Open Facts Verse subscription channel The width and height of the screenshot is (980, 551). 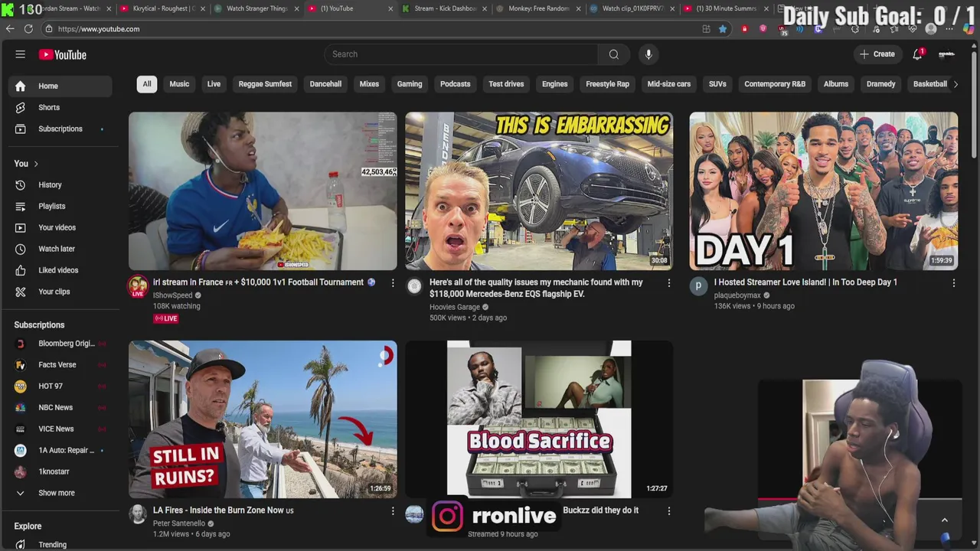point(60,365)
